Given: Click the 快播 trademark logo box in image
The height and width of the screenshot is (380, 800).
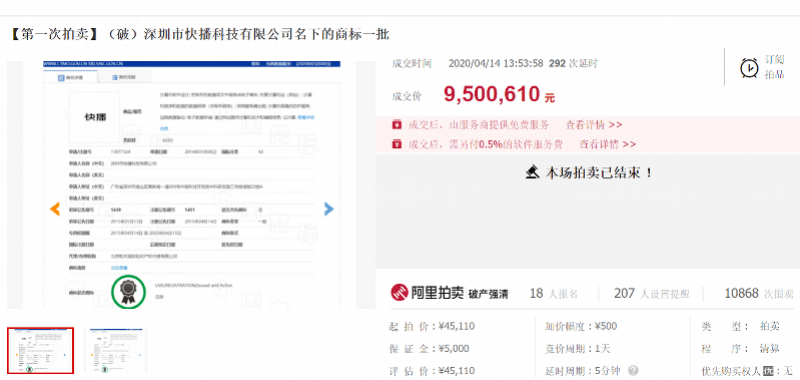Looking at the screenshot, I should point(94,117).
